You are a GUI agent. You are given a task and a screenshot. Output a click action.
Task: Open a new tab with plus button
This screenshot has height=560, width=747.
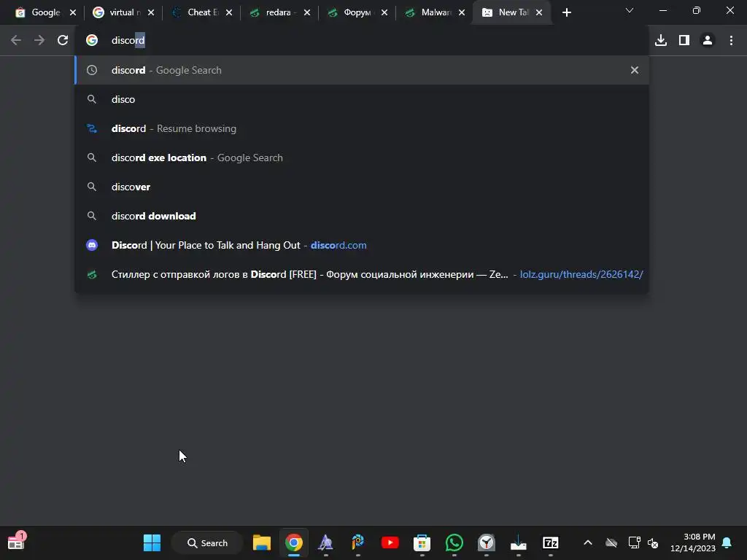pos(566,13)
